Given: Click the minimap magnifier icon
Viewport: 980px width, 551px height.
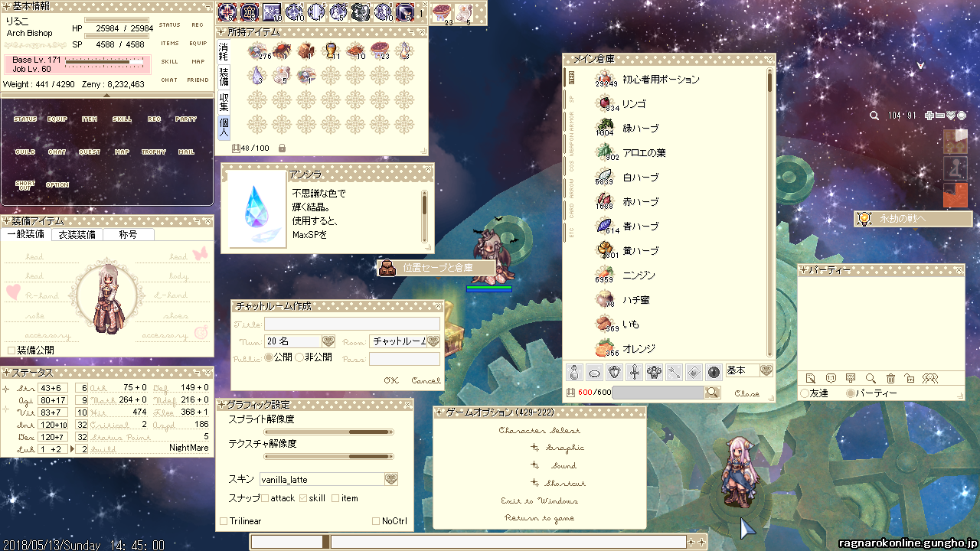Looking at the screenshot, I should (874, 116).
